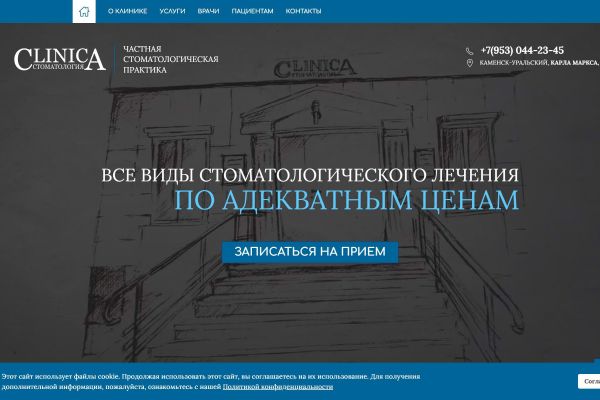The height and width of the screenshot is (400, 600).
Task: Open the О КЛИНИКЕ menu item
Action: (x=127, y=11)
